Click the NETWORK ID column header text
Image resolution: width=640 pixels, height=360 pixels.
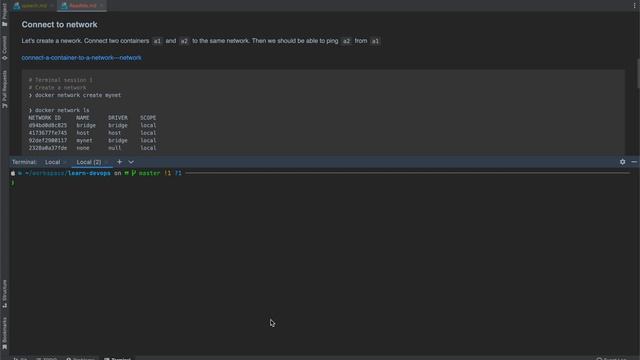coord(44,118)
